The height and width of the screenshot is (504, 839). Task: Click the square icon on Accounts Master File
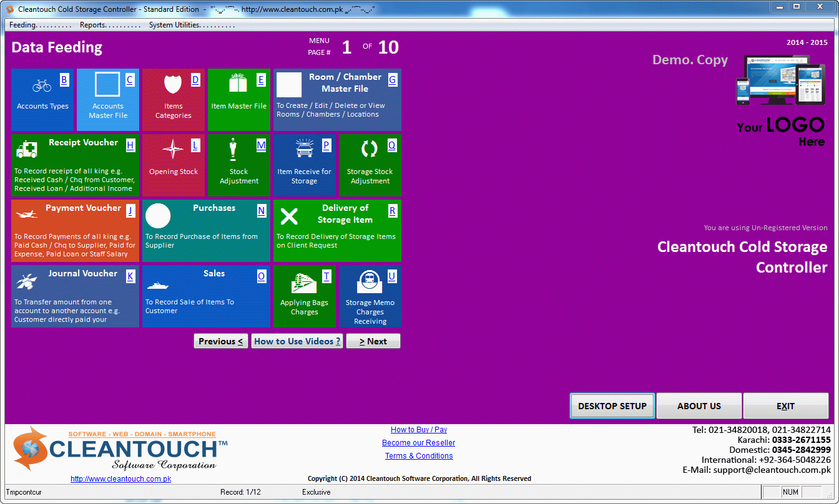tap(107, 85)
